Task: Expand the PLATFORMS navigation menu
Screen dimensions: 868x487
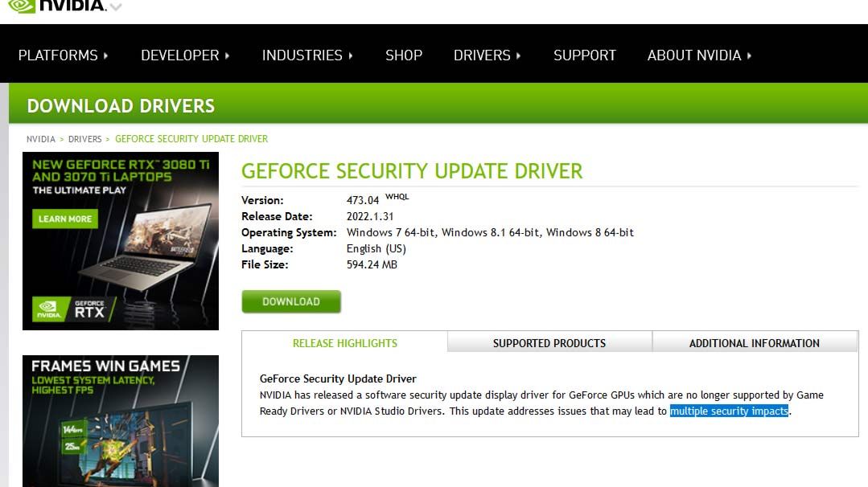Action: pos(63,55)
